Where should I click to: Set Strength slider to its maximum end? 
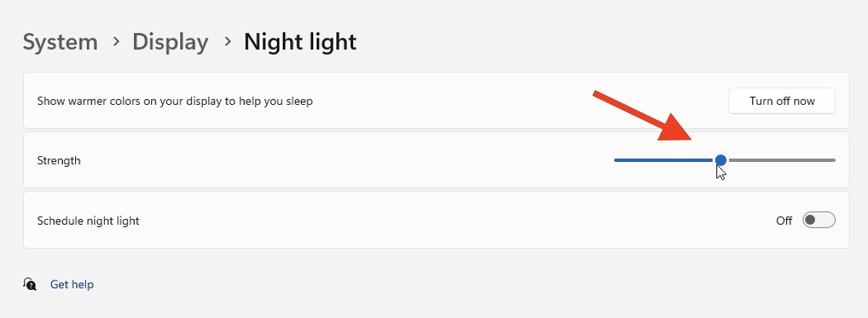pos(834,160)
